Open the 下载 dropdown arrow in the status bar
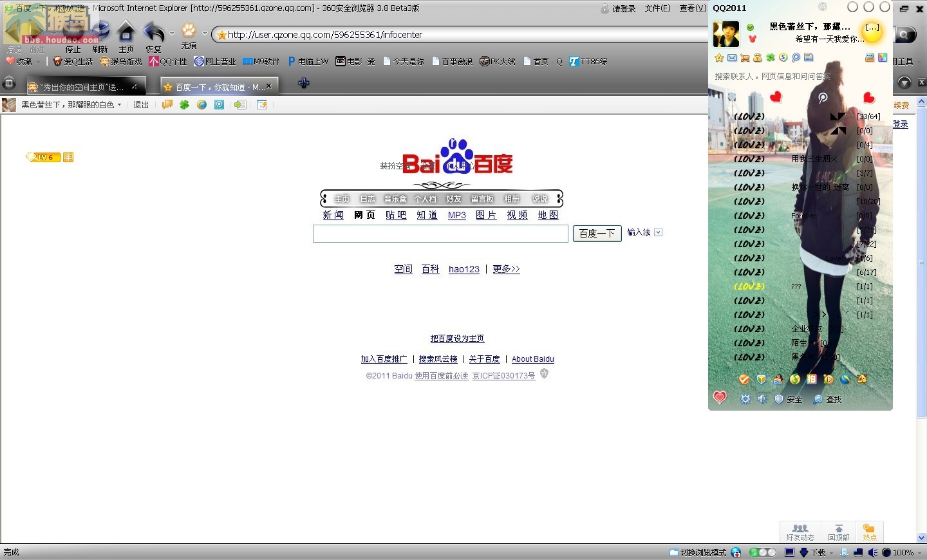The image size is (927, 560). 832,553
